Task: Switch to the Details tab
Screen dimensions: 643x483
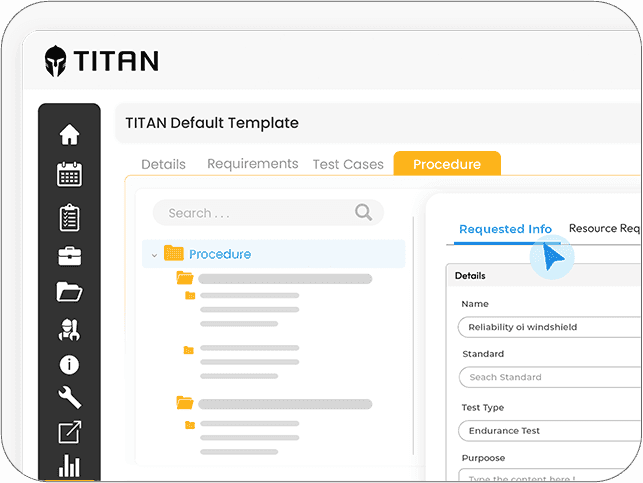Action: click(x=163, y=164)
